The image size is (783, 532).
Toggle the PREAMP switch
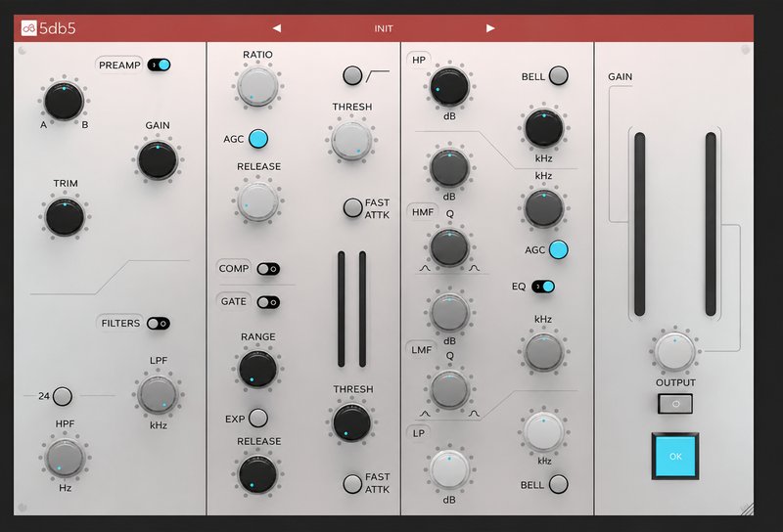(x=159, y=65)
